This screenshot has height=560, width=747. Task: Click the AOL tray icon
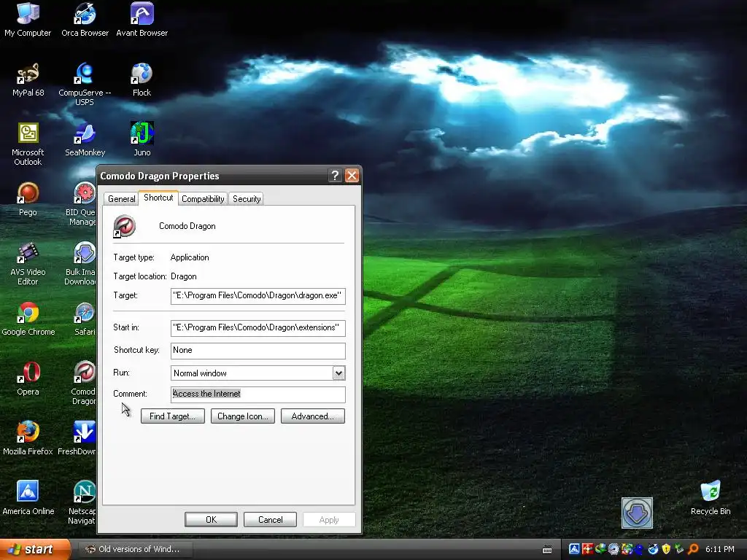575,549
